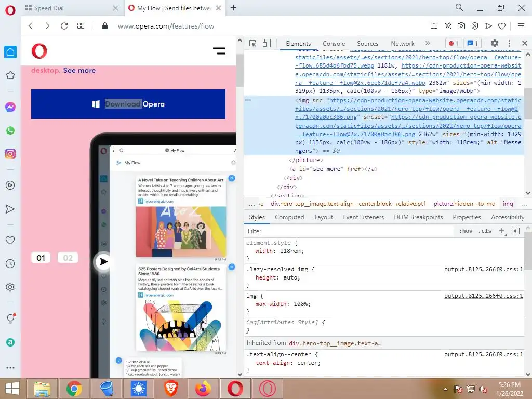Image resolution: width=532 pixels, height=399 pixels.
Task: Add new style rule plus button
Action: pos(501,231)
